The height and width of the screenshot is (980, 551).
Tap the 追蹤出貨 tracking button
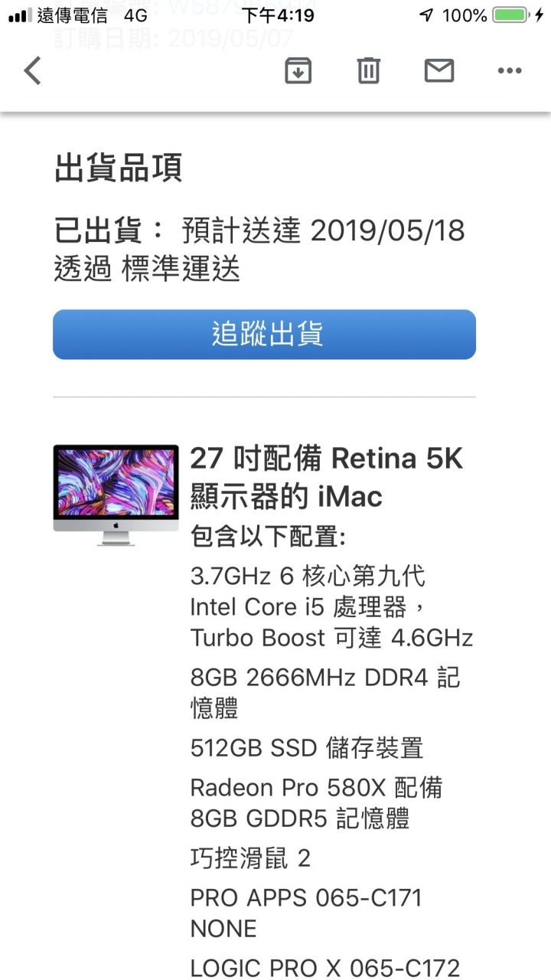coord(264,335)
